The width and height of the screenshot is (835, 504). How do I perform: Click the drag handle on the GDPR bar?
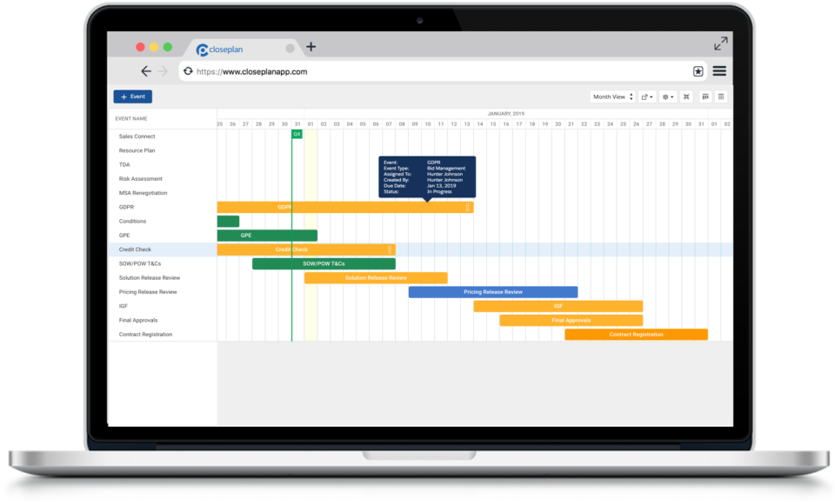[468, 208]
